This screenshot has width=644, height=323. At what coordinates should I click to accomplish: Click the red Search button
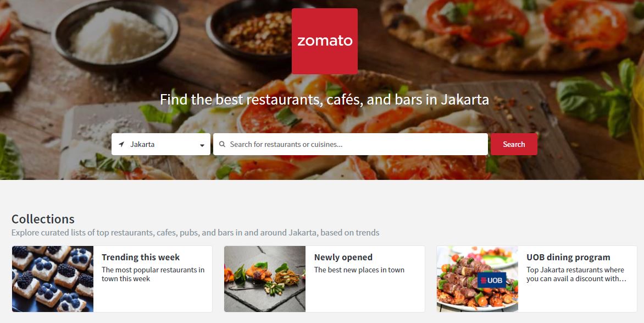[x=514, y=144]
